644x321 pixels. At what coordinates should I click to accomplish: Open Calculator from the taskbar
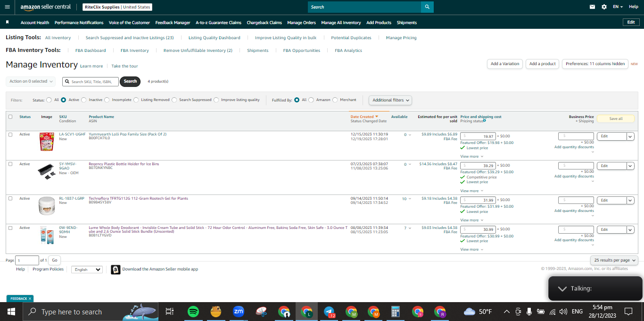pyautogui.click(x=396, y=312)
